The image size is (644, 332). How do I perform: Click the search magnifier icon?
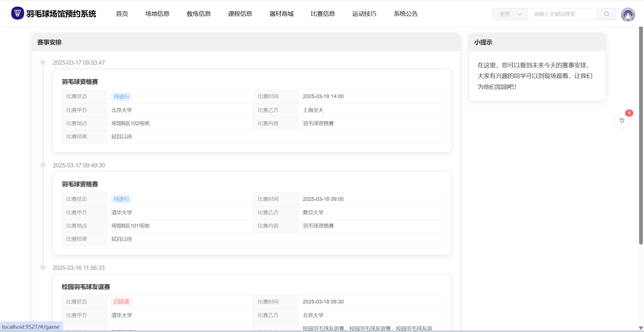[606, 14]
